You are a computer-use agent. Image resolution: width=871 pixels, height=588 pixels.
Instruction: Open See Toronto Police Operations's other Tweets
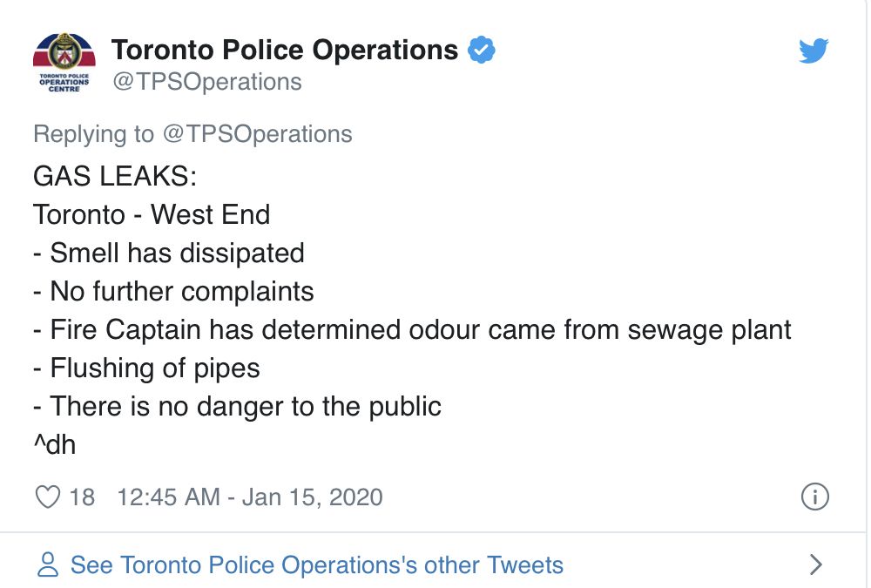(x=317, y=564)
